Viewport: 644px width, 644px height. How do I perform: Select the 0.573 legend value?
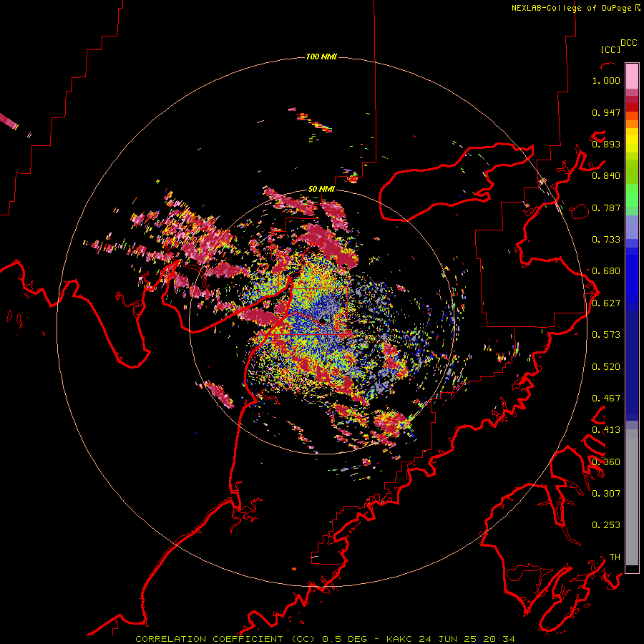pos(606,335)
